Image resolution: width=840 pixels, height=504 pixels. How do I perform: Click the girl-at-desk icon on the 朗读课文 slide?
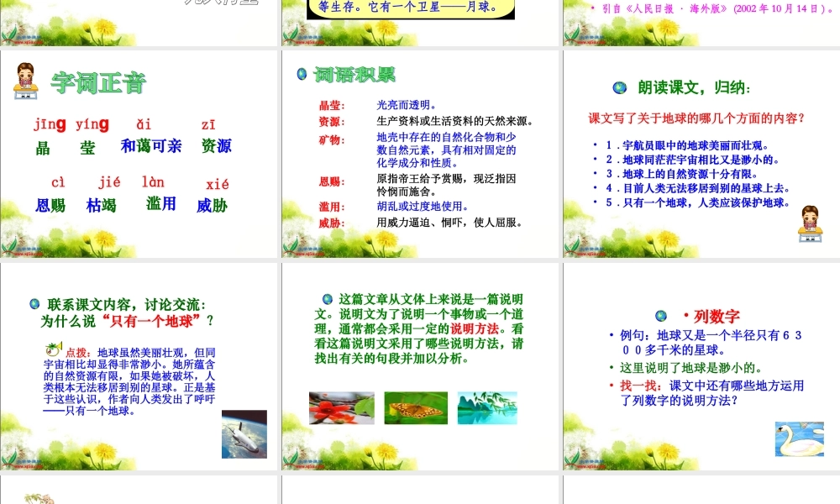tap(810, 223)
